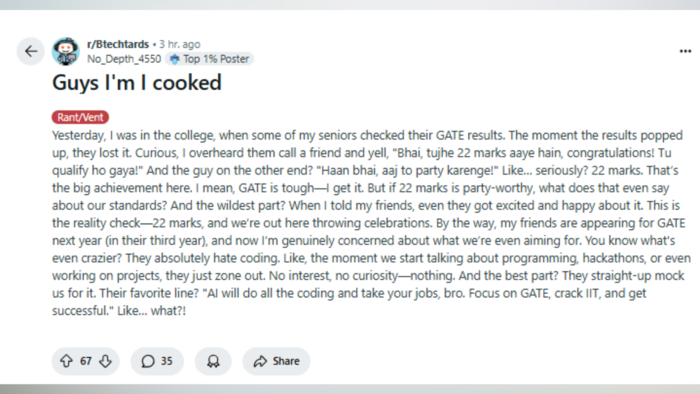Screen dimensions: 700x394
Task: Upvote the 'Guys I'm I cooked' post
Action: pos(67,361)
